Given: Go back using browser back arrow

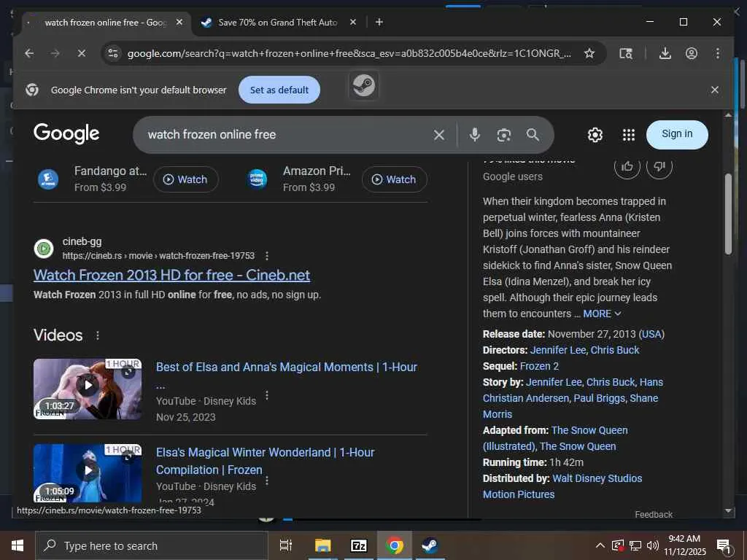Looking at the screenshot, I should (x=29, y=53).
